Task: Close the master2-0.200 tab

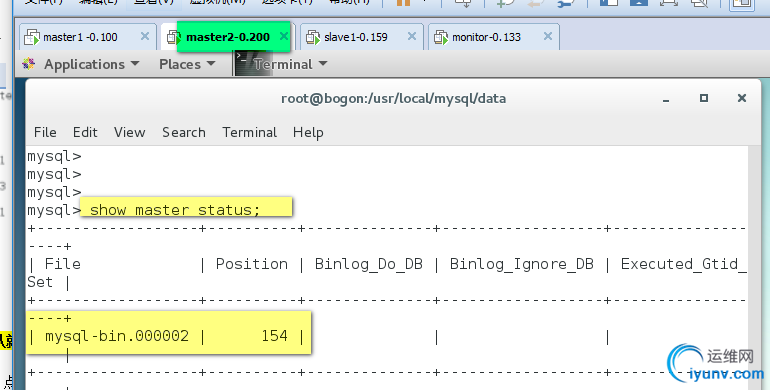Action: click(x=284, y=36)
